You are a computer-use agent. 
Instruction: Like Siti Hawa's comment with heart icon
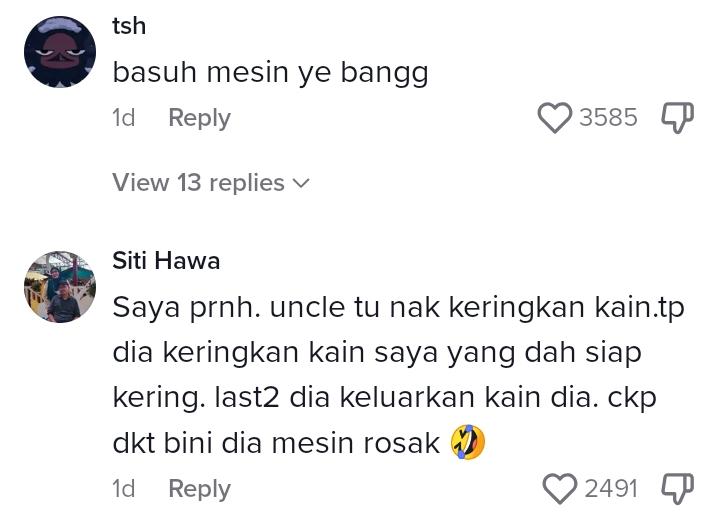click(x=560, y=489)
